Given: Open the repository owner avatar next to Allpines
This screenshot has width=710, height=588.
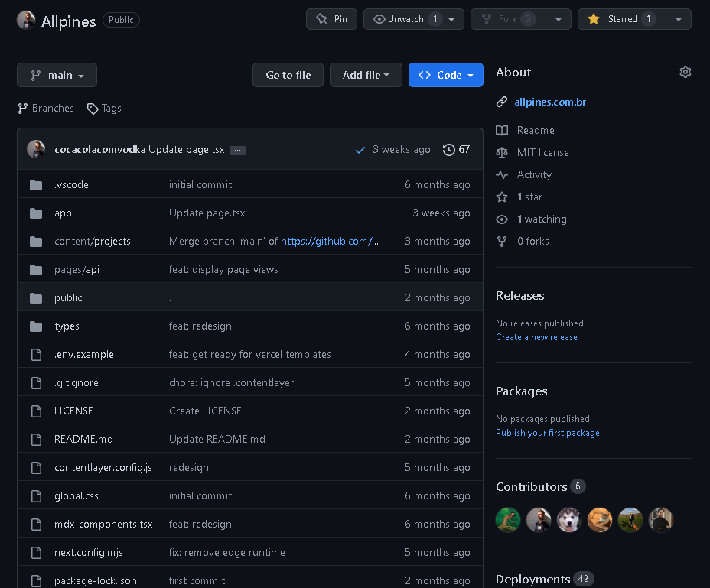Looking at the screenshot, I should (26, 20).
